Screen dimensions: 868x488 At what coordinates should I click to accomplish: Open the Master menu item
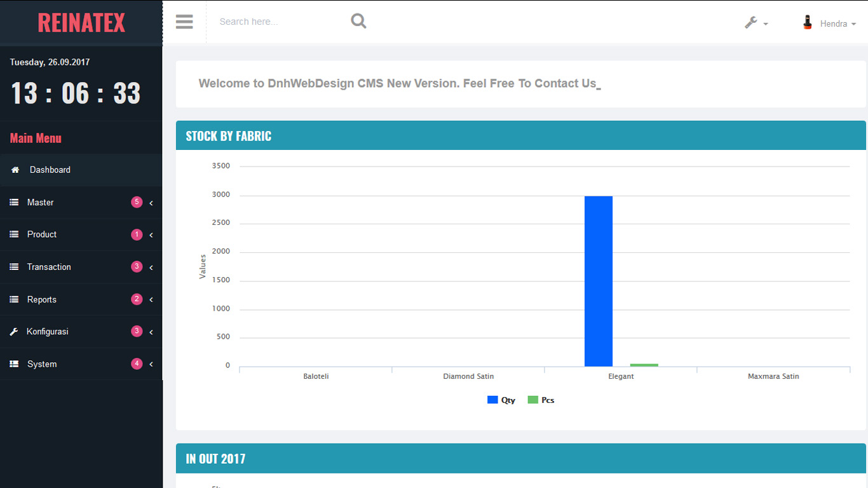click(41, 202)
